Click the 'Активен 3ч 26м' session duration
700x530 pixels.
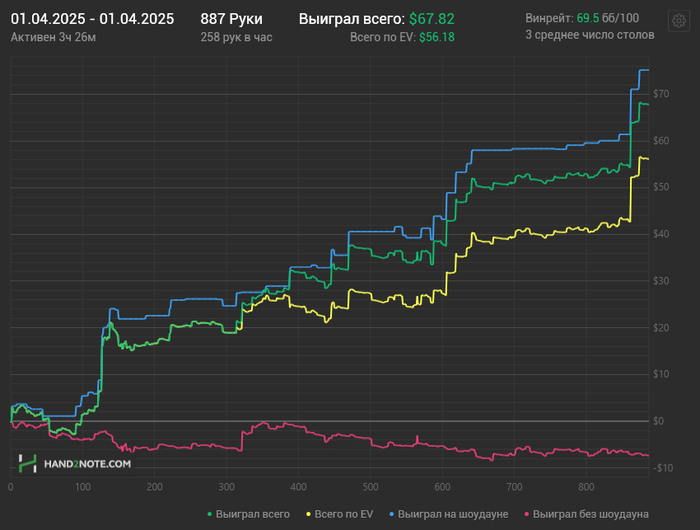[x=53, y=37]
